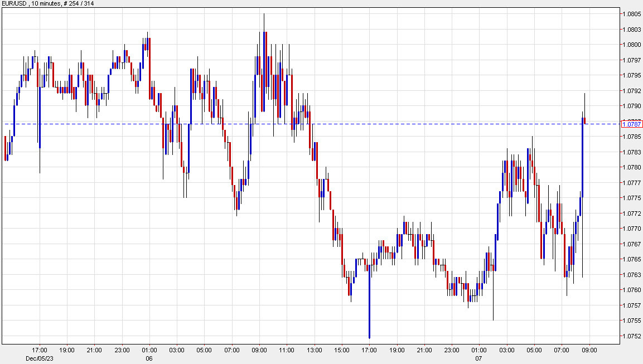Click the Dec/05/23 date label
The height and width of the screenshot is (364, 643).
[39, 359]
